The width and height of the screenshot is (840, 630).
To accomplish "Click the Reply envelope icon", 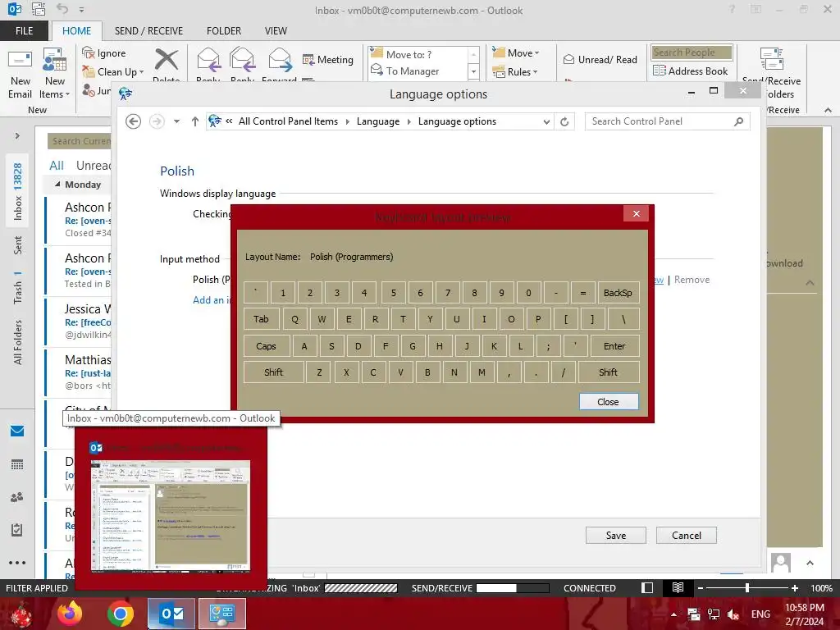I will (208, 59).
